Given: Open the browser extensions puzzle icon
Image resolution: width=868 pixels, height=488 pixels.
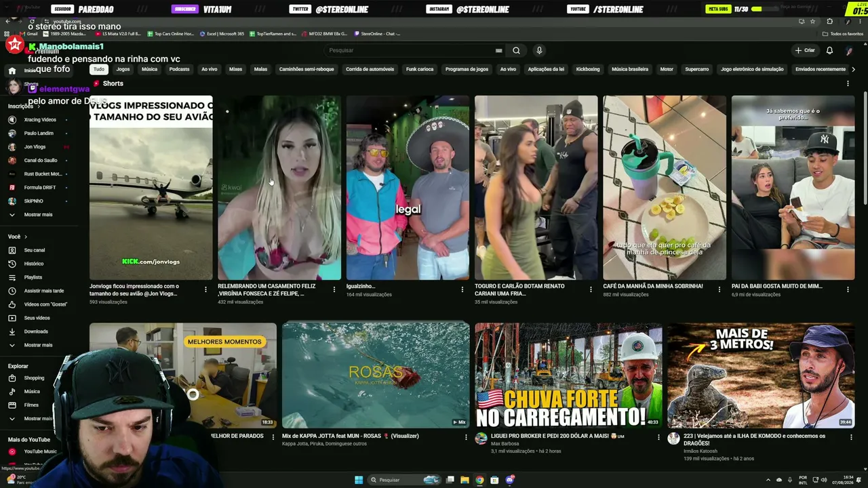Looking at the screenshot, I should tap(829, 21).
